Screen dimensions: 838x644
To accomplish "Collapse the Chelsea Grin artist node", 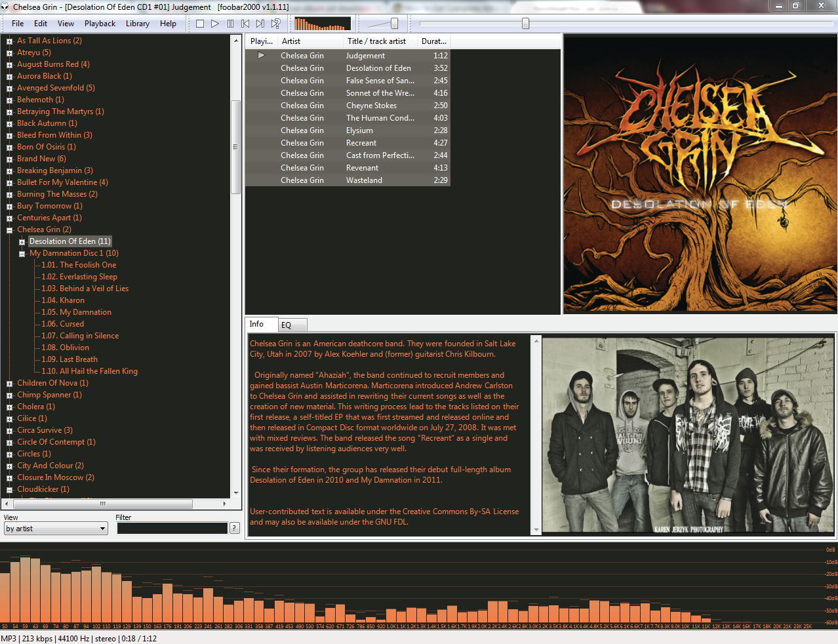I will [x=10, y=230].
